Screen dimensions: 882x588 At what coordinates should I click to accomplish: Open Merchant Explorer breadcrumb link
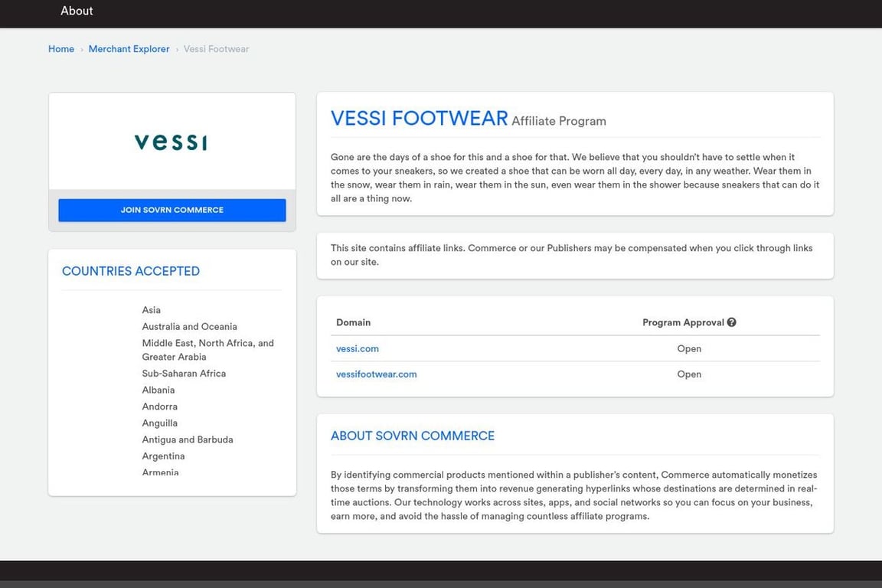click(129, 49)
